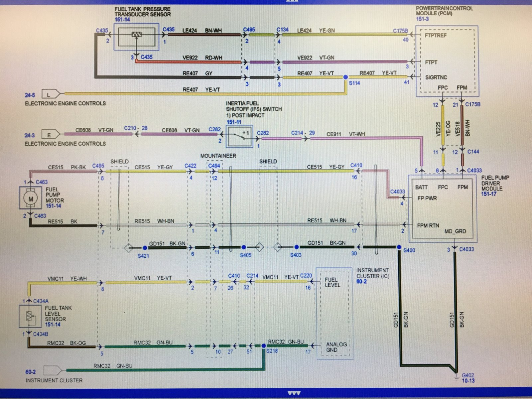This screenshot has width=532, height=399.
Task: Click the Fuel Tank Pressure Transducer symbol
Action: click(x=136, y=37)
